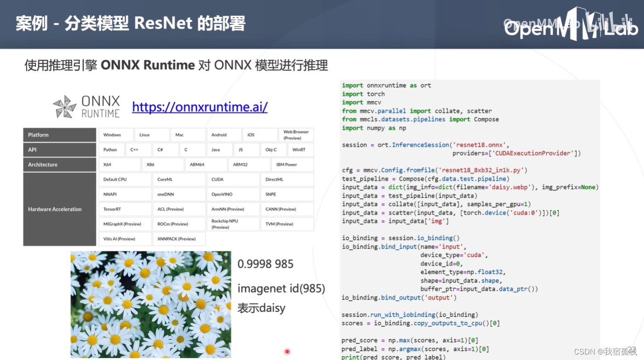The width and height of the screenshot is (644, 360).
Task: Click the OpenVINO cell
Action: click(233, 194)
